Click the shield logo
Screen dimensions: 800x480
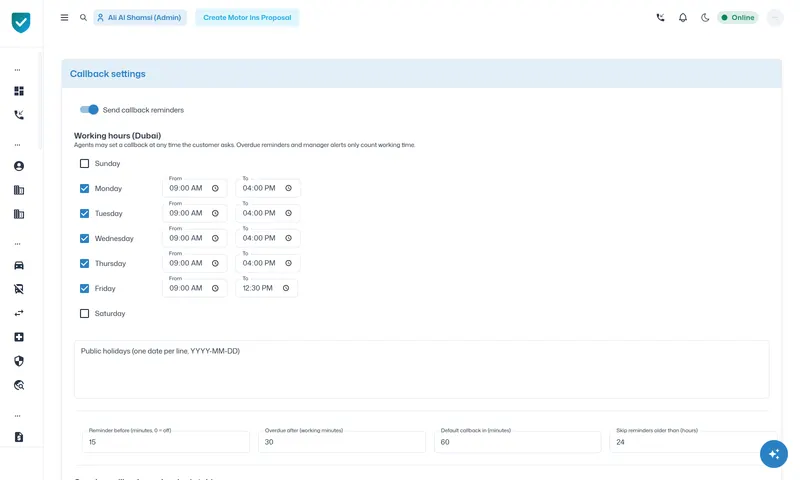tap(21, 22)
